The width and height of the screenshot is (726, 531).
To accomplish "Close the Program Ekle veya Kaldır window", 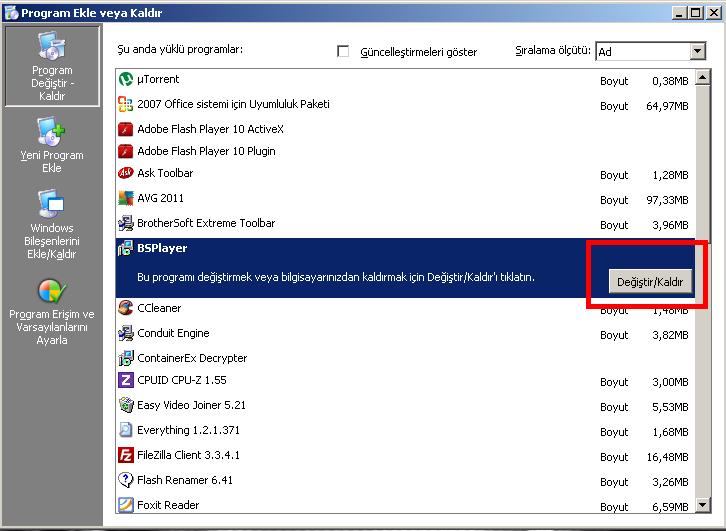I will pyautogui.click(x=714, y=12).
